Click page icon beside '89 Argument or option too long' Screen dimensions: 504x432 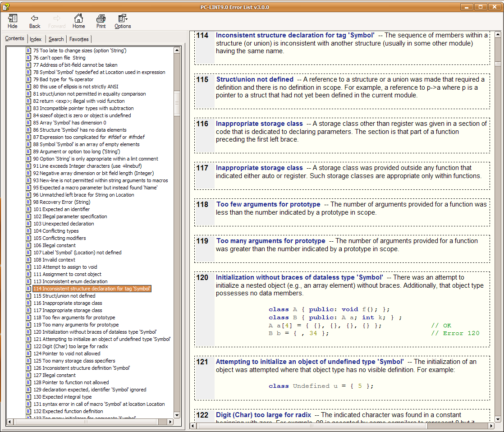[28, 152]
